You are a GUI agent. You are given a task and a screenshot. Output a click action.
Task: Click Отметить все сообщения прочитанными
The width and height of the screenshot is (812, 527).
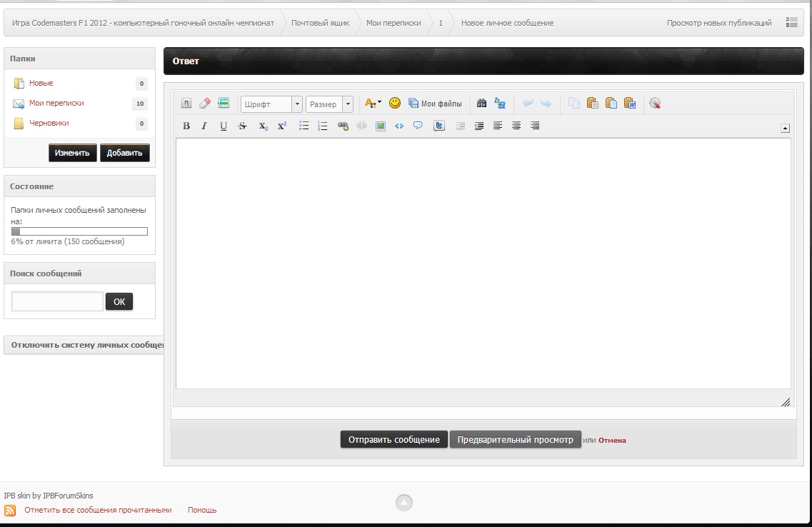coord(98,510)
